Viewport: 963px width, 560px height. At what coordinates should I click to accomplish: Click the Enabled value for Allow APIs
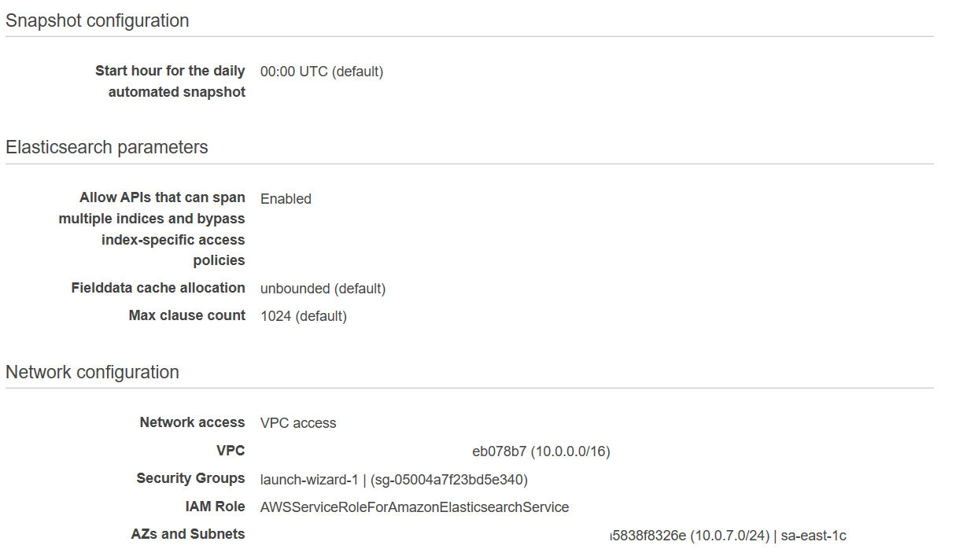click(286, 199)
